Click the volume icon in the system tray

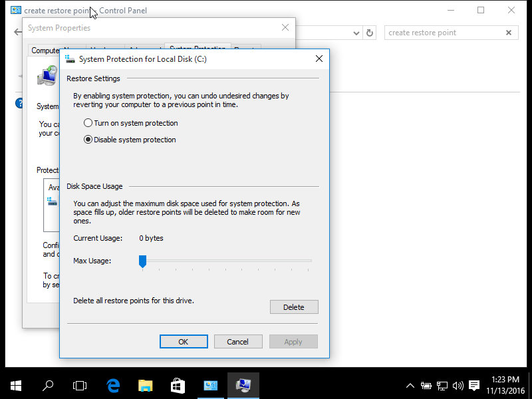[x=458, y=385]
